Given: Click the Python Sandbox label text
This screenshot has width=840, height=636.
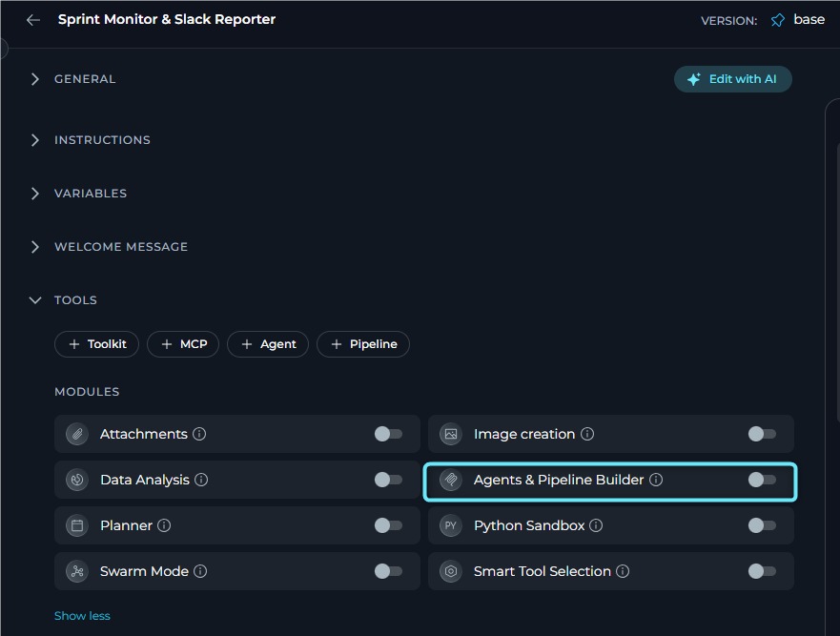Looking at the screenshot, I should click(529, 525).
